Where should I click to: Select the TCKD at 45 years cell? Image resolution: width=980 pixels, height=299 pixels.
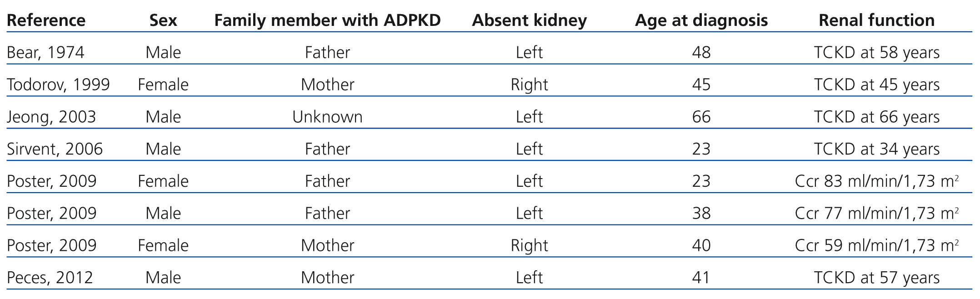(876, 85)
